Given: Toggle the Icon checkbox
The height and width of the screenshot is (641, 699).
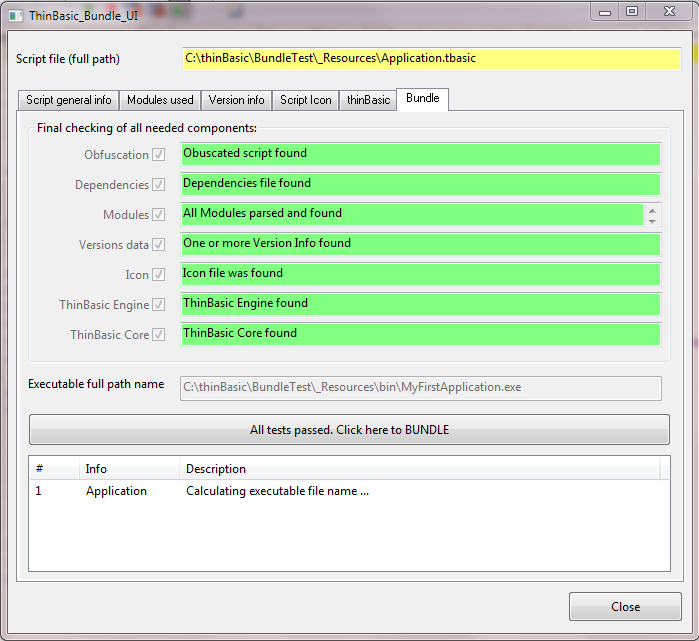Looking at the screenshot, I should [158, 275].
